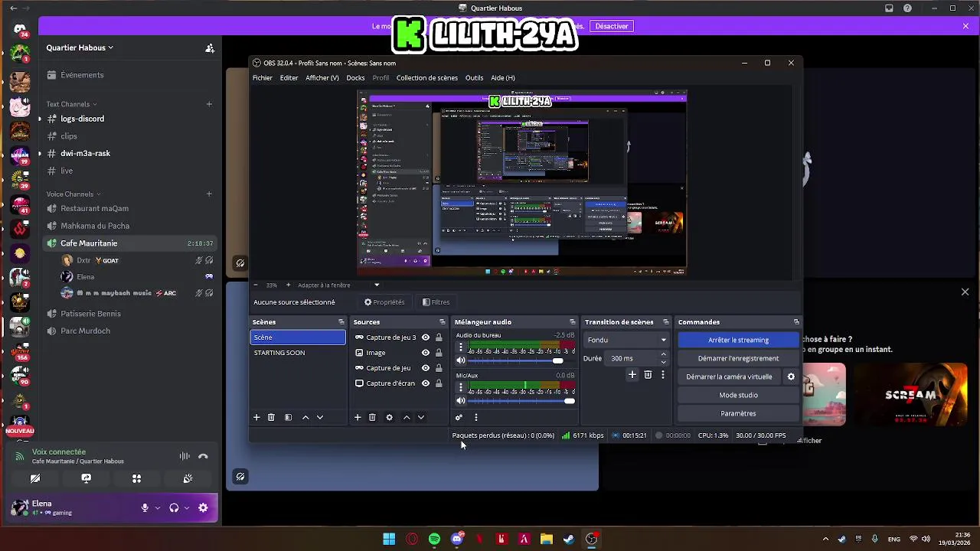The image size is (980, 551).
Task: Delete the selected scene in the Scènes panel
Action: tap(271, 417)
